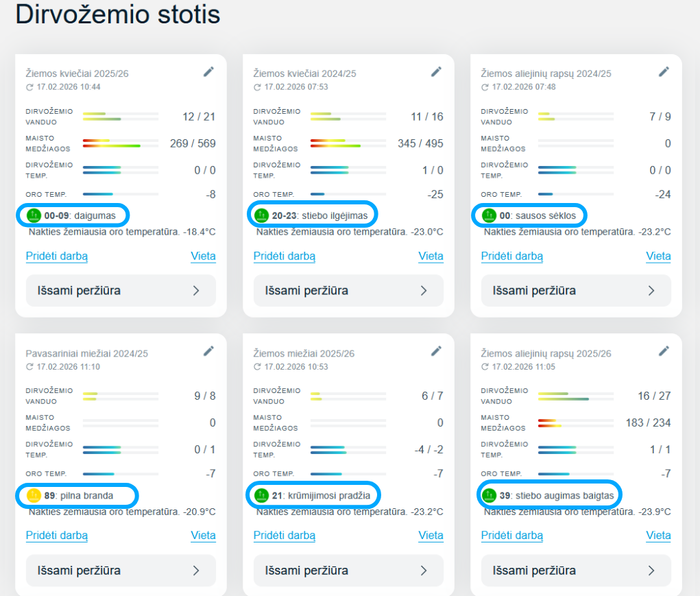Click Maisto medžiagos bar showing 269 / 569

[x=121, y=143]
